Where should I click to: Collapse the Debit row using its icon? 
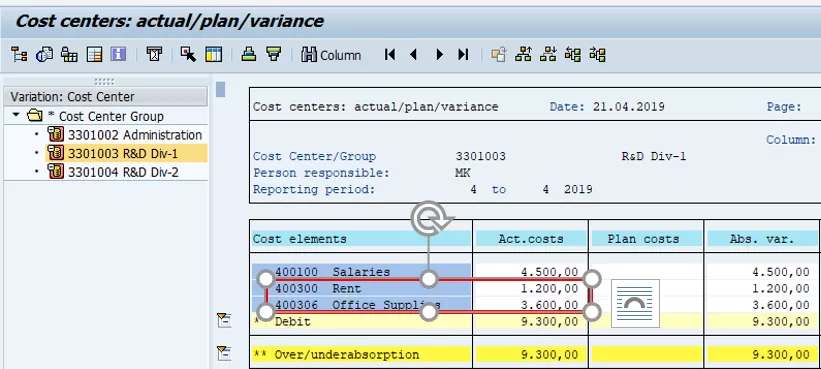224,320
